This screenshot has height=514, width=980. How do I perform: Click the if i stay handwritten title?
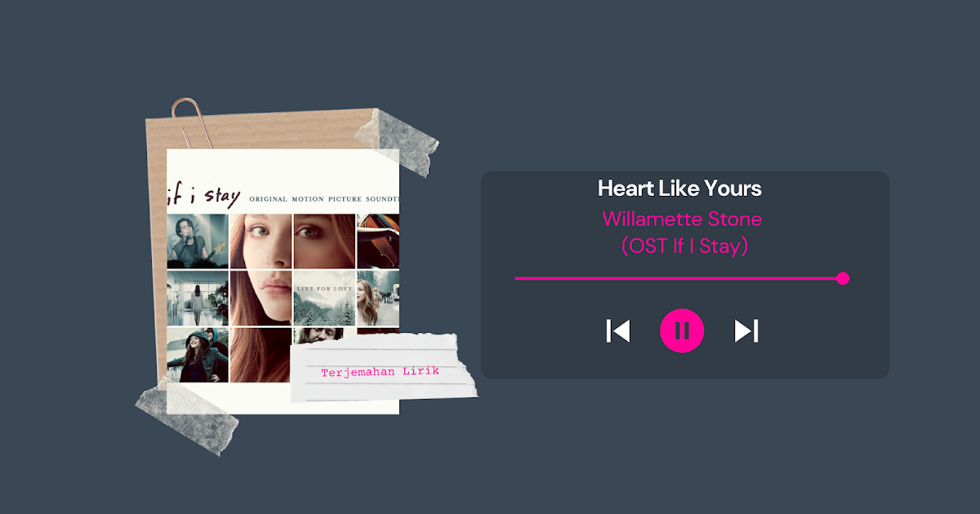point(203,196)
